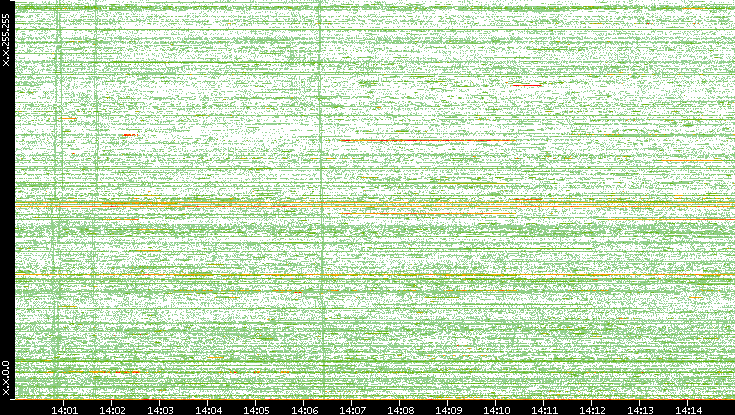
Task: Select the 14:03 time axis label
Action: (160, 410)
